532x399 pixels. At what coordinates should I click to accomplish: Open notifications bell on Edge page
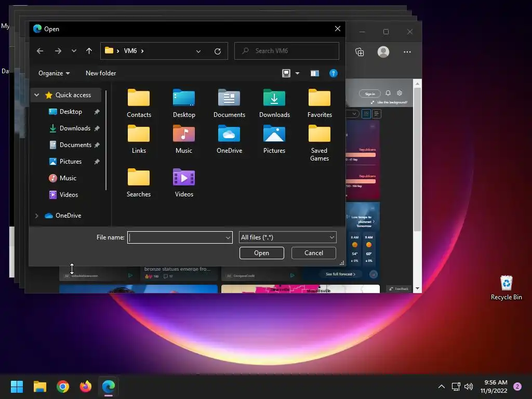(388, 93)
